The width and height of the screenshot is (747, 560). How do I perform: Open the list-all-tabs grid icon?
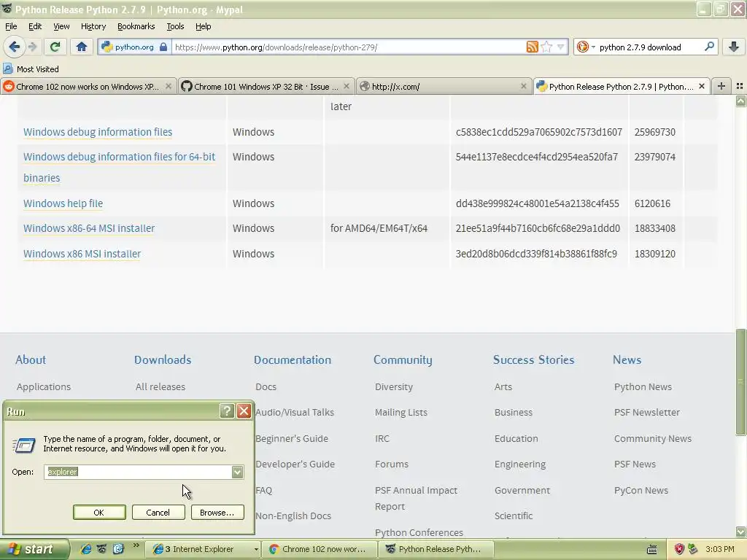pyautogui.click(x=740, y=86)
